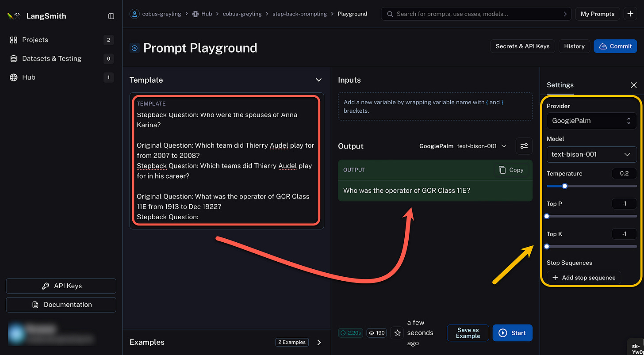Image resolution: width=644 pixels, height=355 pixels.
Task: Select the Settings tab
Action: 560,85
